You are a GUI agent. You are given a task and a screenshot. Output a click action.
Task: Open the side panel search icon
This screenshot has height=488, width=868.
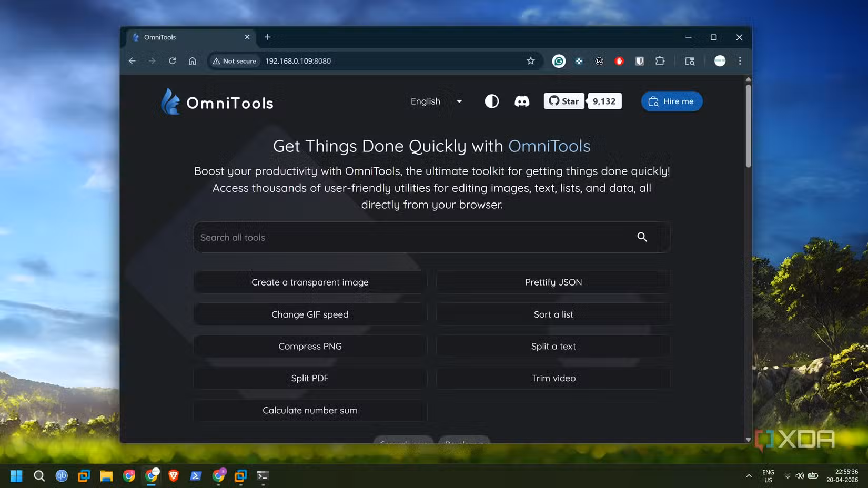pos(690,61)
